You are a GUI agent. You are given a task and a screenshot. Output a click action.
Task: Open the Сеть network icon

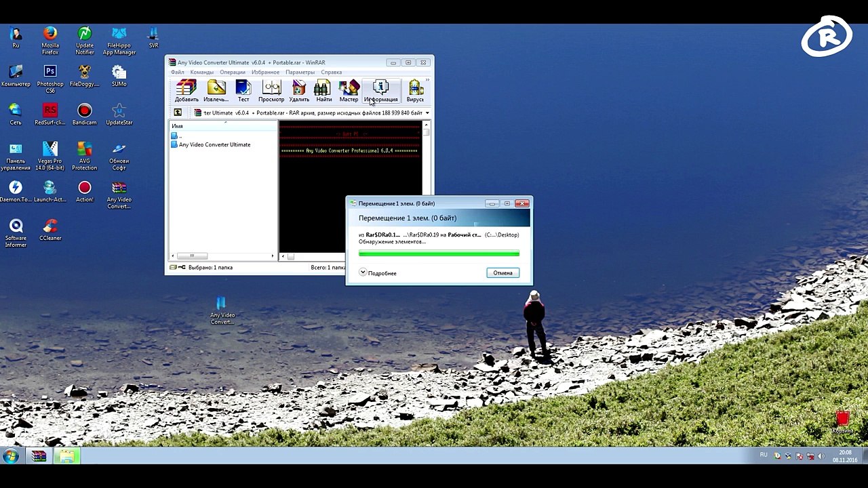pyautogui.click(x=16, y=115)
